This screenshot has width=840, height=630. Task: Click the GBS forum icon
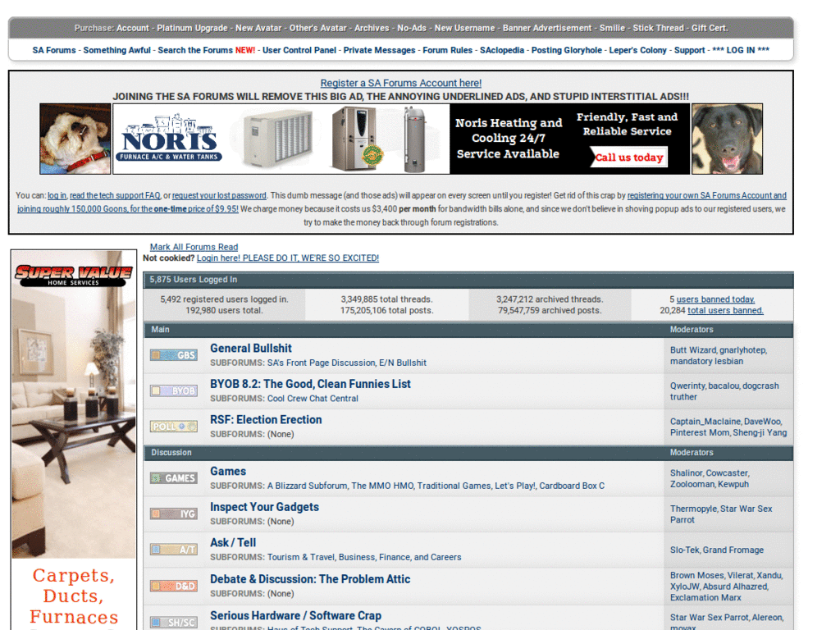click(174, 355)
